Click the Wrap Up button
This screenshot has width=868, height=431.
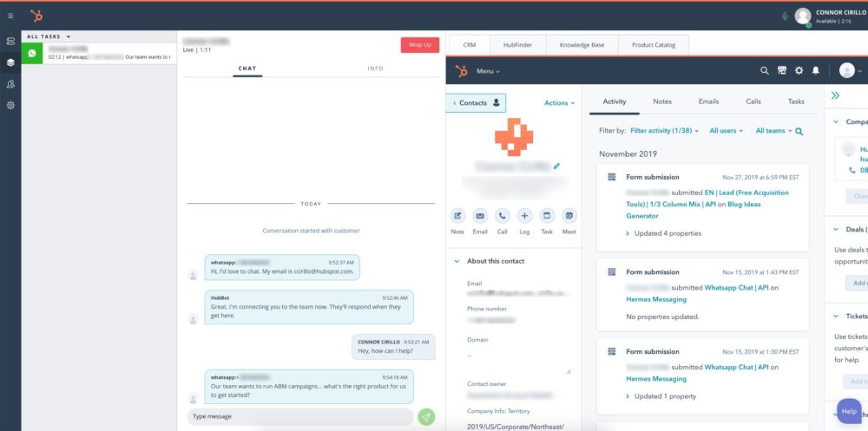(x=420, y=45)
